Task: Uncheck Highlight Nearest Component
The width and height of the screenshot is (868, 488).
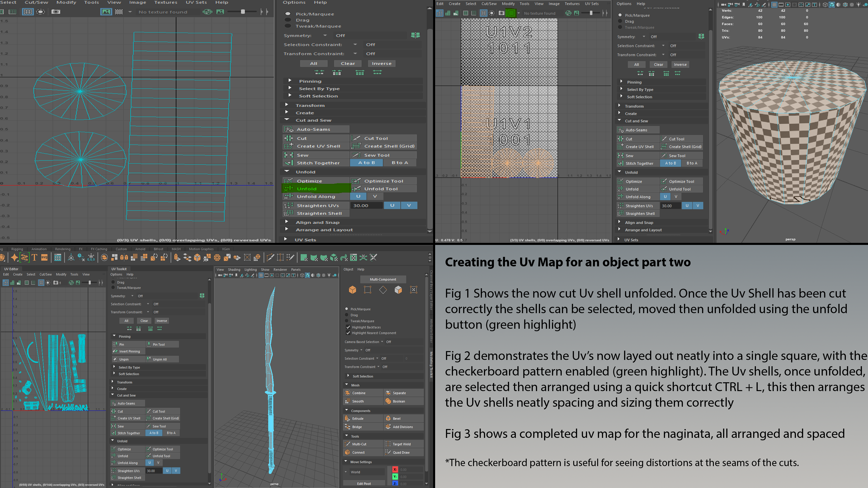Action: (x=348, y=333)
